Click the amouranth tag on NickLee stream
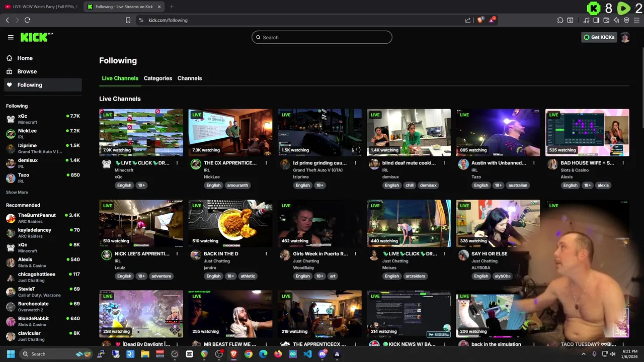Screen dimensions: 644x362 [237, 186]
